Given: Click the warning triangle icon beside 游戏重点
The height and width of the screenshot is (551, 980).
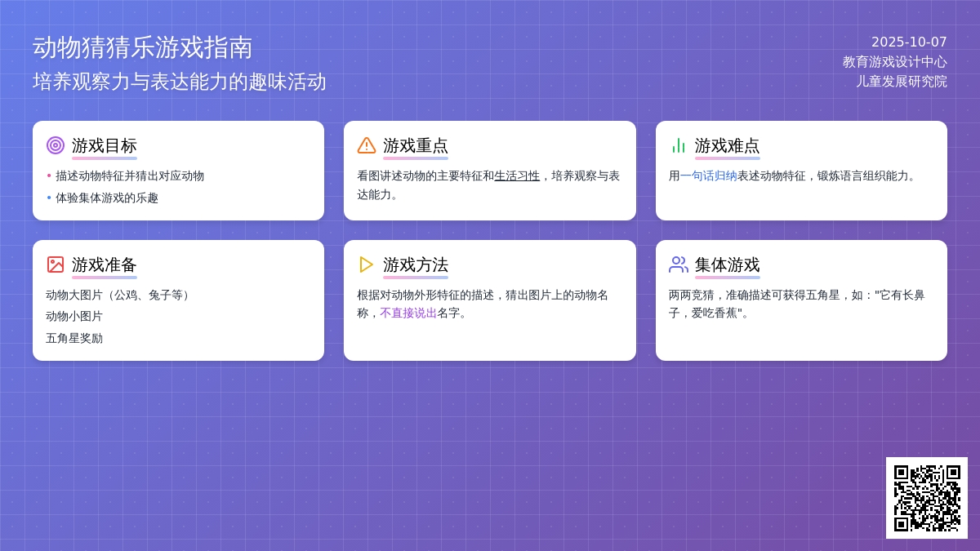Looking at the screenshot, I should [367, 145].
